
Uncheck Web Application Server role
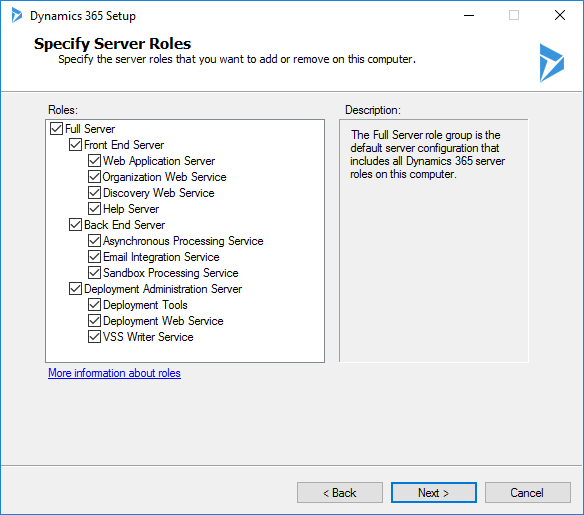[x=94, y=160]
